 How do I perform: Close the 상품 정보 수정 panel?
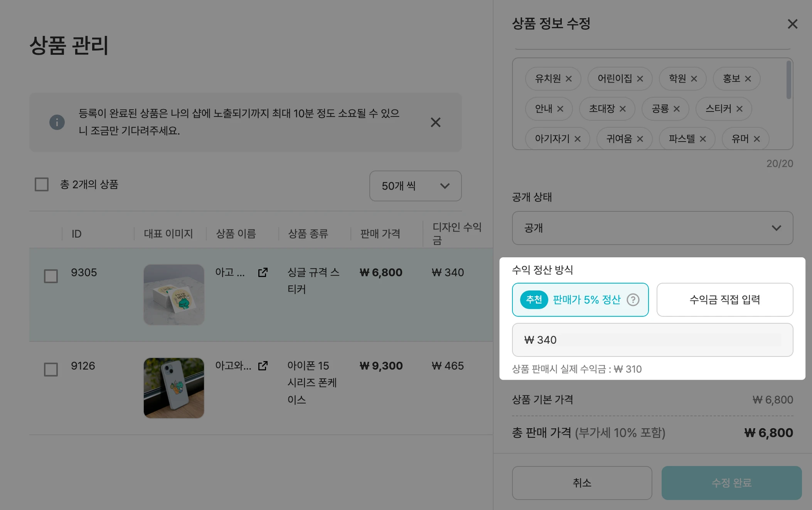tap(792, 24)
